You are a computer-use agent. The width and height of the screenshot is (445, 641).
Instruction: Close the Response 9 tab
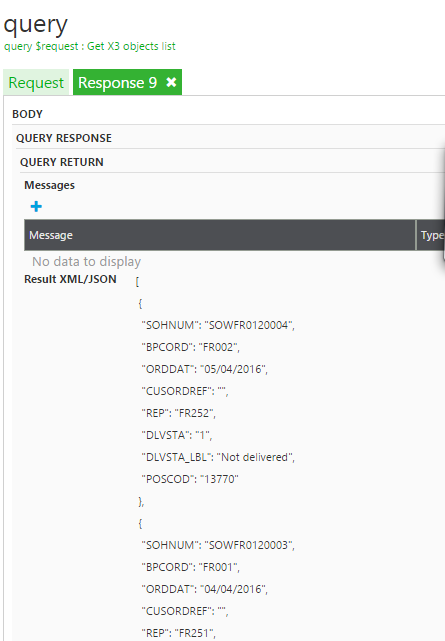[171, 82]
